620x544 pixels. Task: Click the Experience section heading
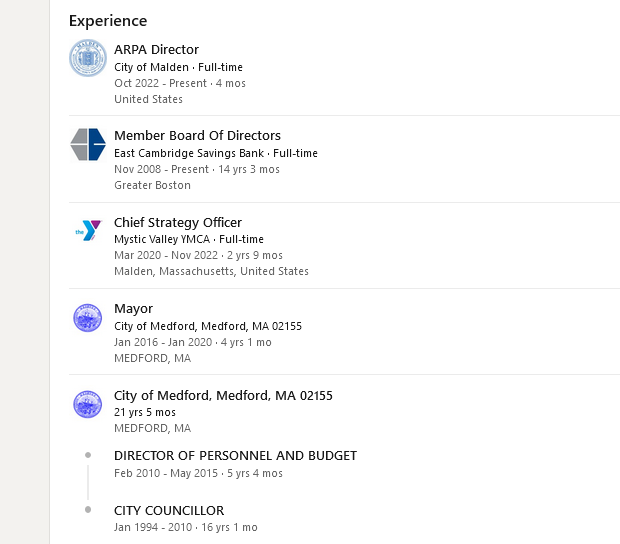click(x=108, y=21)
